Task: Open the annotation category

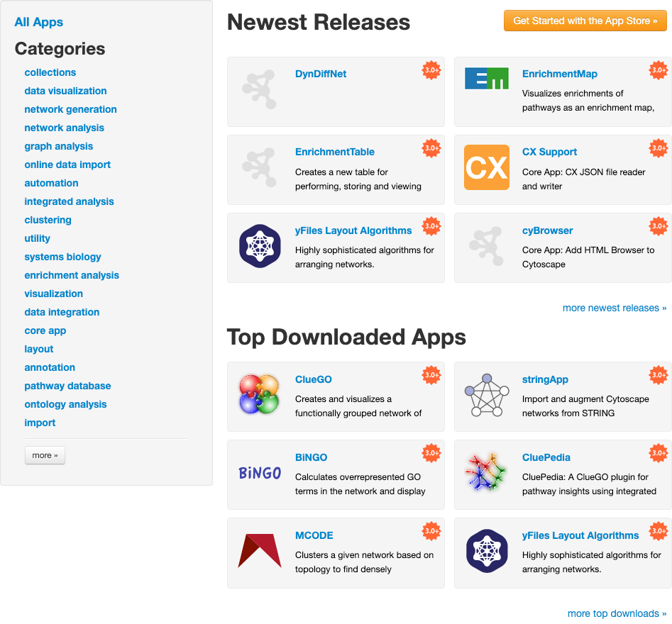Action: pos(50,367)
